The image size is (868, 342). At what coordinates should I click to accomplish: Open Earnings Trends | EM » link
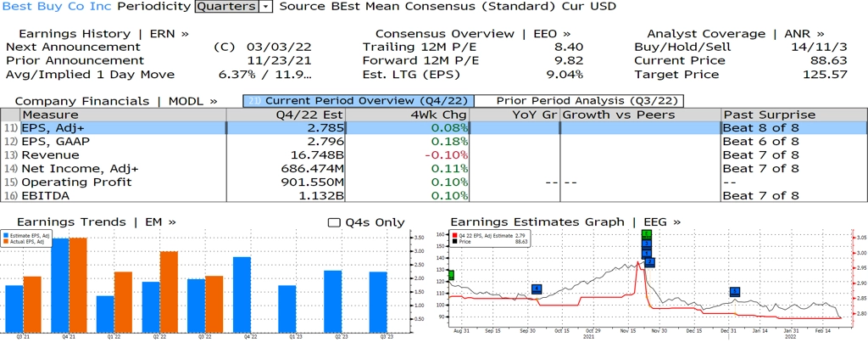[97, 222]
